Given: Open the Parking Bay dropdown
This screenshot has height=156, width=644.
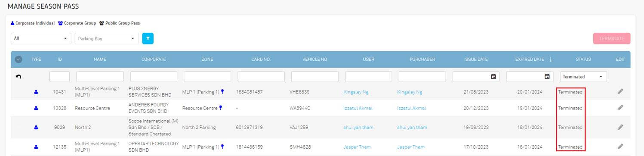Looking at the screenshot, I should coord(107,38).
